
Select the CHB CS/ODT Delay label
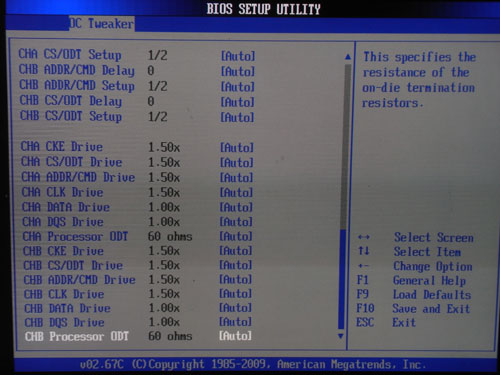click(71, 101)
